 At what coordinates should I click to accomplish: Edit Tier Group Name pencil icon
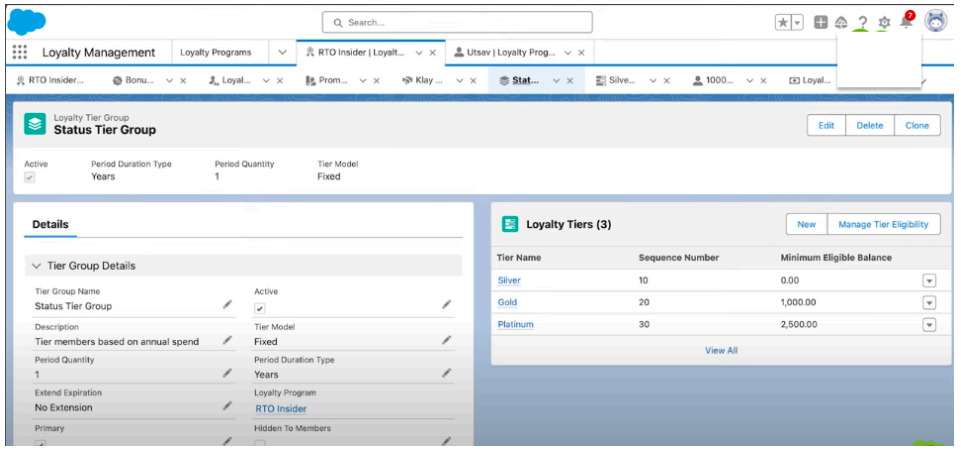pos(227,305)
